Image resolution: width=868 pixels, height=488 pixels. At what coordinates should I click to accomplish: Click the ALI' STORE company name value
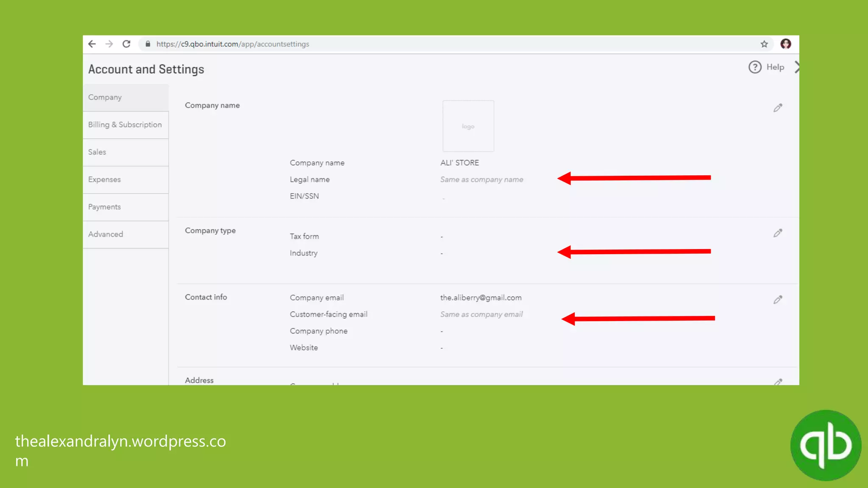pos(459,163)
